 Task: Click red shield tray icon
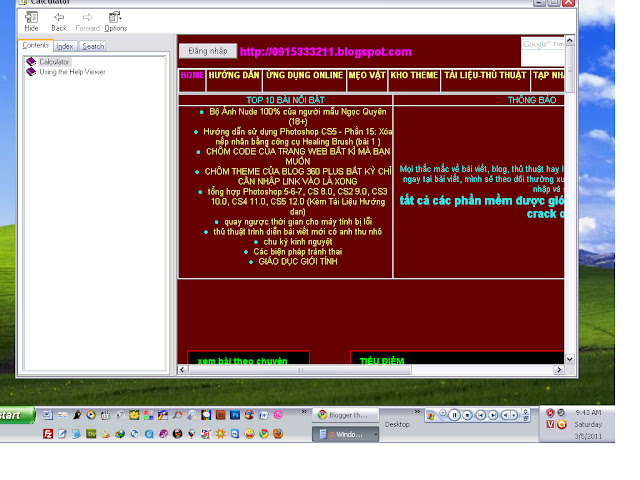[x=550, y=413]
